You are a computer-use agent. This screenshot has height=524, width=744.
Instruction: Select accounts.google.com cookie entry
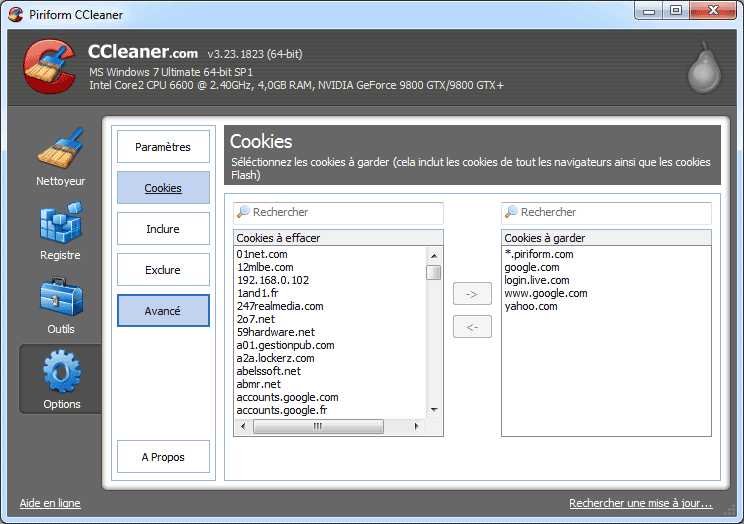point(287,397)
